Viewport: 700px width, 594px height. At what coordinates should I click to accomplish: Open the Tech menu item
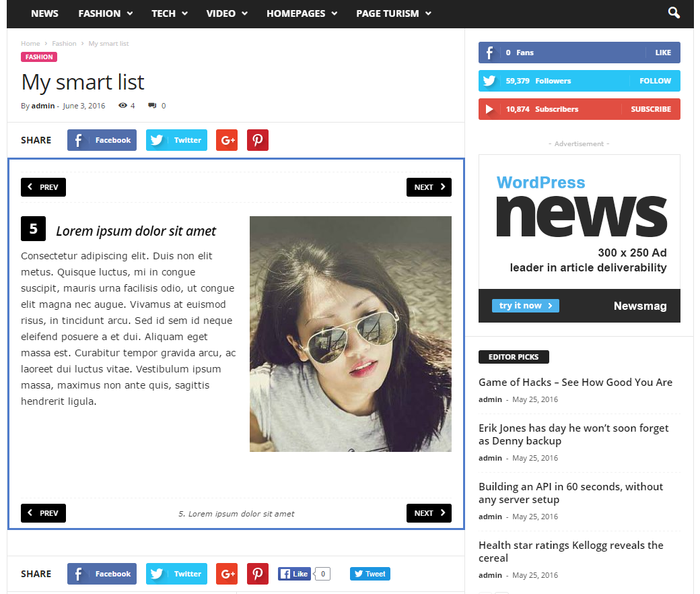(x=164, y=13)
